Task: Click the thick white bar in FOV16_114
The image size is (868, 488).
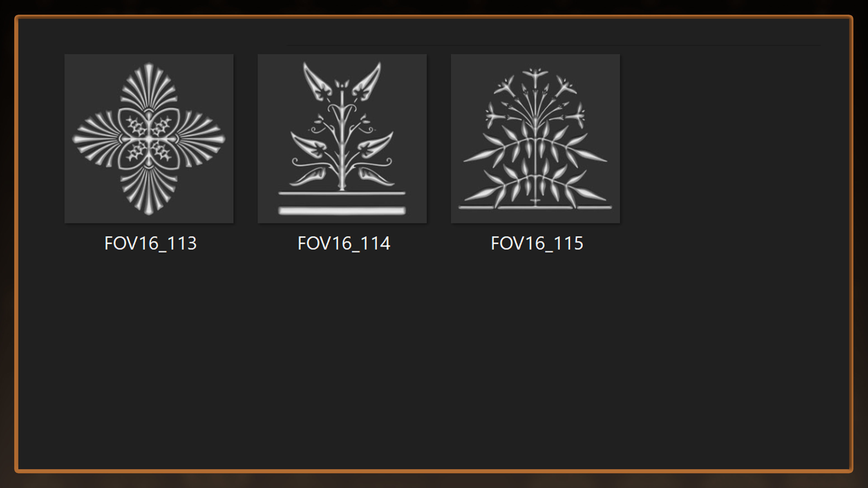Action: point(342,211)
